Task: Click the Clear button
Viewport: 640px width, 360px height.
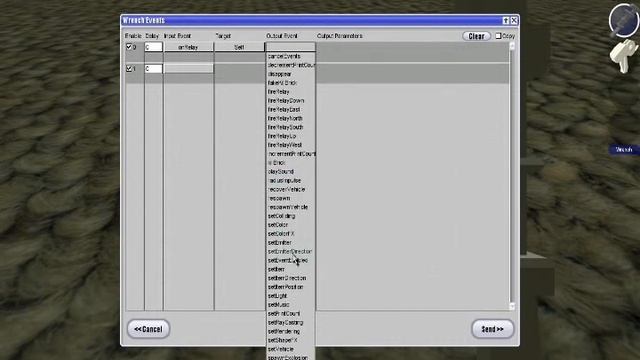Action: [476, 36]
